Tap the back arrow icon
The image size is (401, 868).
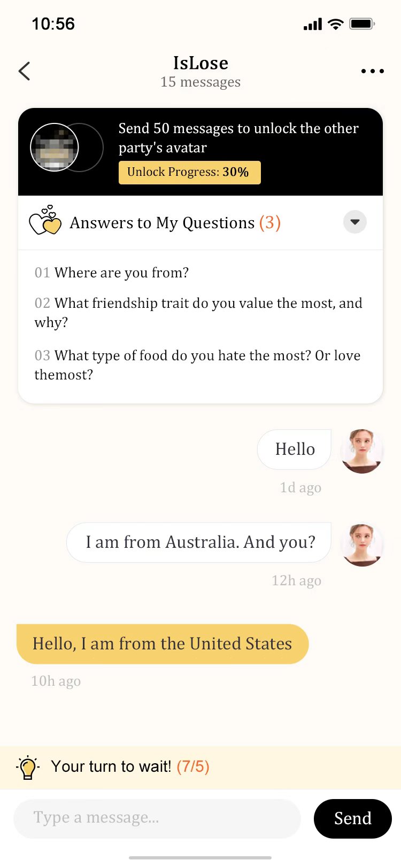25,71
